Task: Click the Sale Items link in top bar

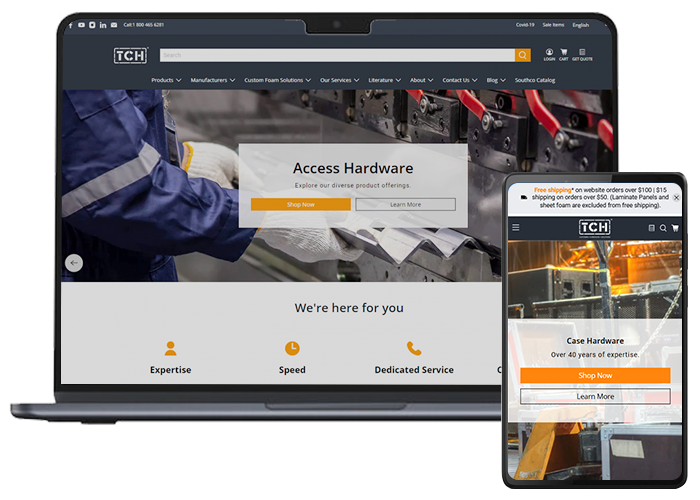Action: (x=552, y=25)
